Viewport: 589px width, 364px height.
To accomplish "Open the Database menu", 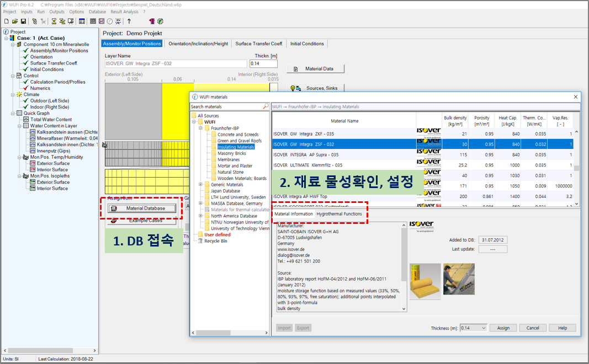I will pyautogui.click(x=97, y=12).
